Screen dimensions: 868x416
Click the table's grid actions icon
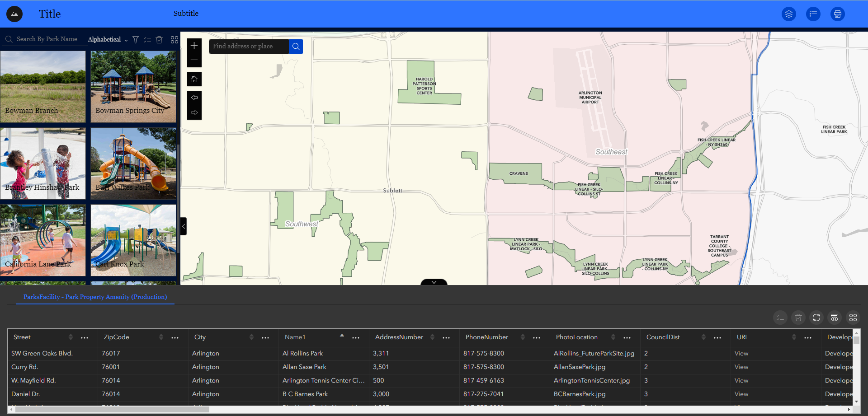coord(853,318)
